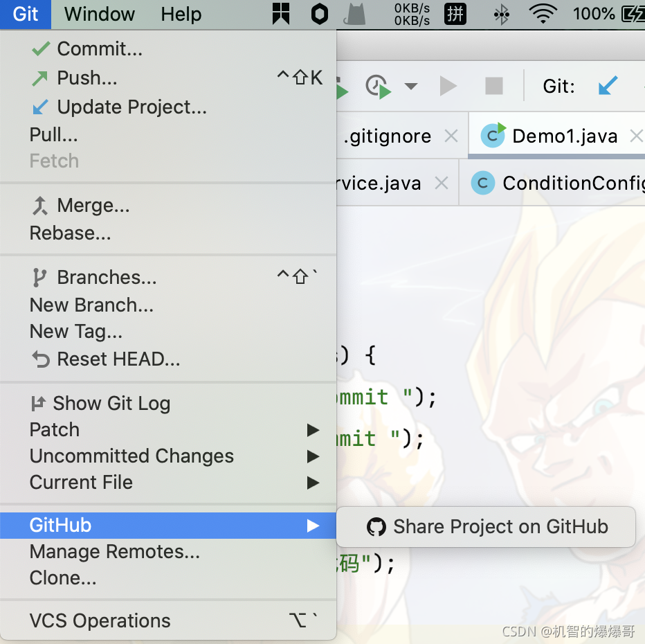
Task: Switch to the Demo1.java tab
Action: tap(565, 136)
